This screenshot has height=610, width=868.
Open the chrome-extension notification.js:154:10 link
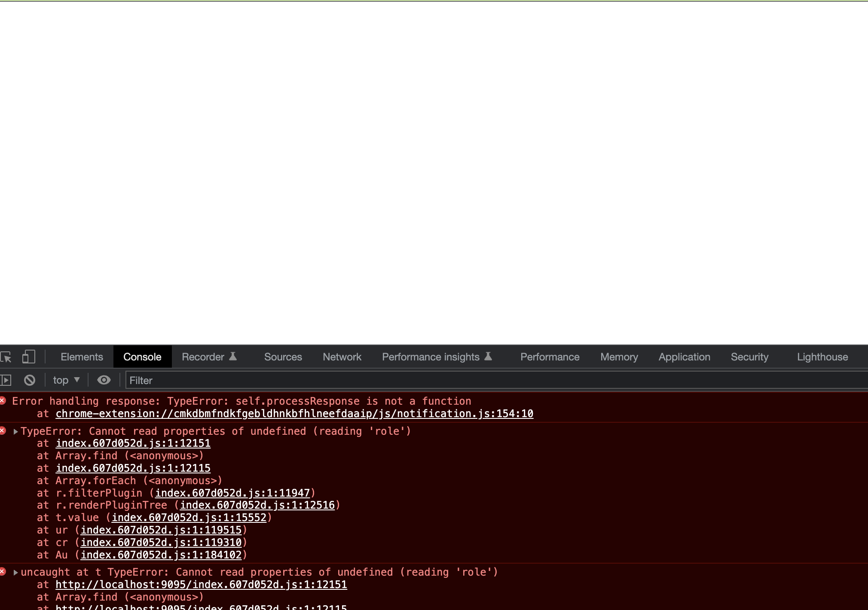click(294, 414)
